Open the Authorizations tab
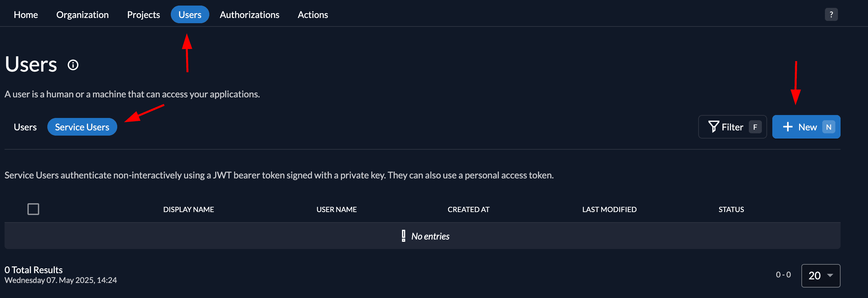 (249, 15)
